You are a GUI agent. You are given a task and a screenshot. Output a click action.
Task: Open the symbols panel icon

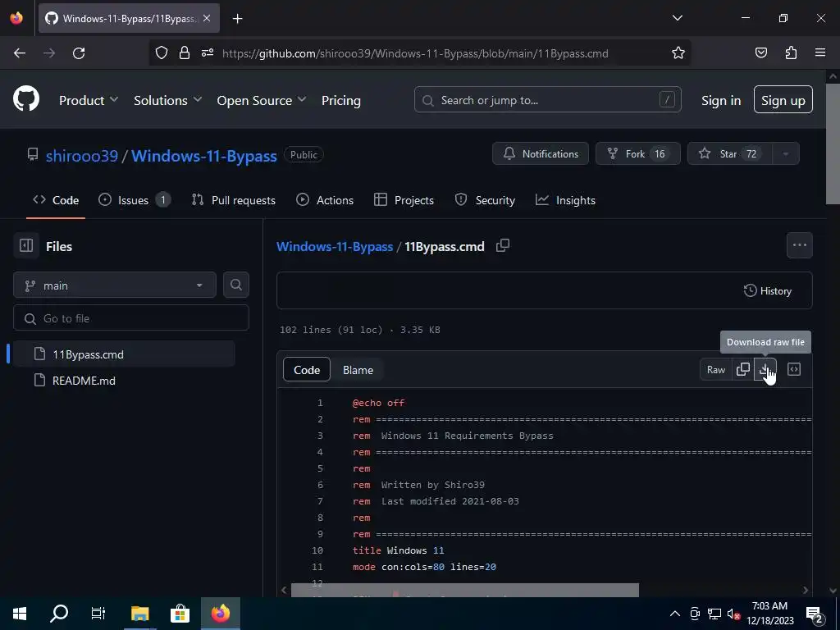(x=794, y=370)
